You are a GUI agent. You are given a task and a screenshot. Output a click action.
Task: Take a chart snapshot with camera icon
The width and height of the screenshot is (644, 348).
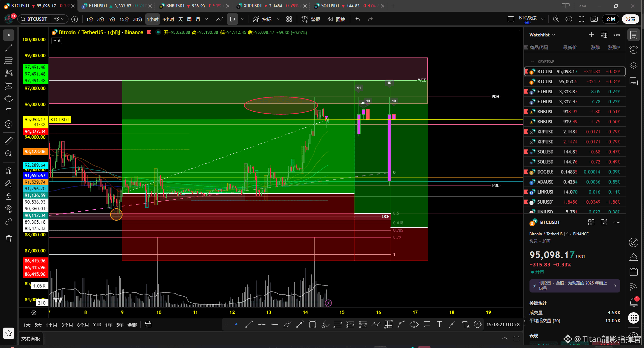click(x=594, y=19)
